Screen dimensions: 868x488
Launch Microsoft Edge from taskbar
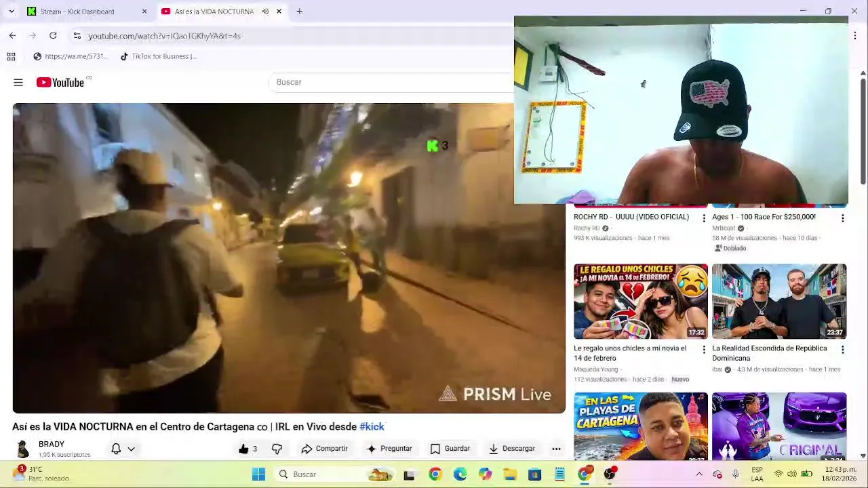[x=460, y=474]
